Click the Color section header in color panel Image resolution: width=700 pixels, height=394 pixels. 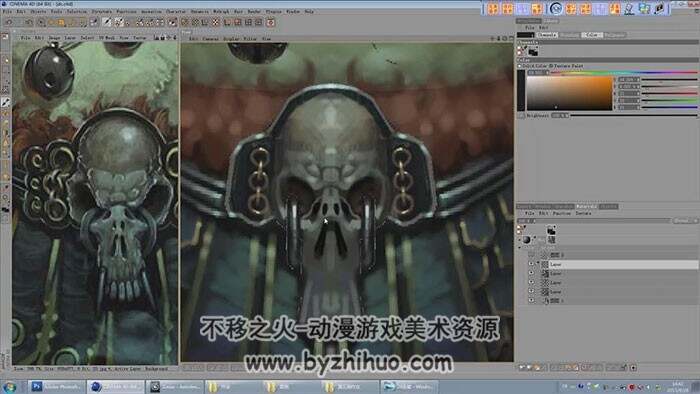607,60
